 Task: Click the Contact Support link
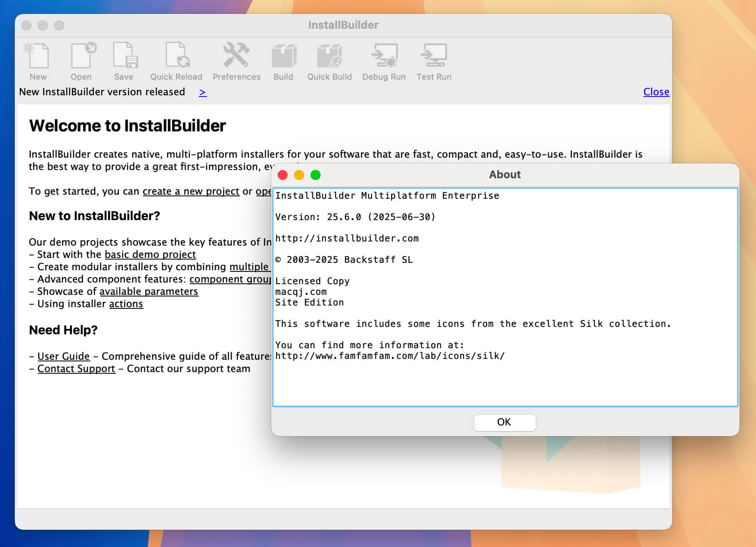click(76, 368)
